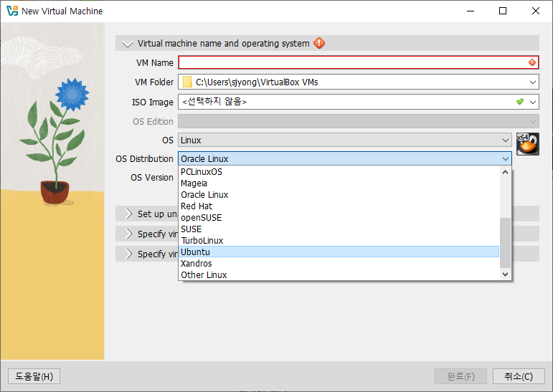Screen dimensions: 553x392
Task: Collapse the Virtual machine name and operating system section
Action: (x=128, y=44)
